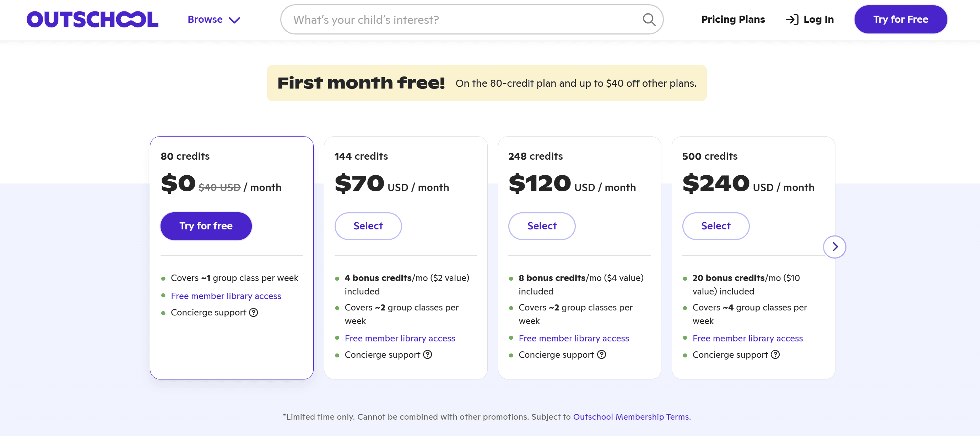Click Log In in the header
Image resolution: width=980 pixels, height=436 pixels.
[810, 20]
